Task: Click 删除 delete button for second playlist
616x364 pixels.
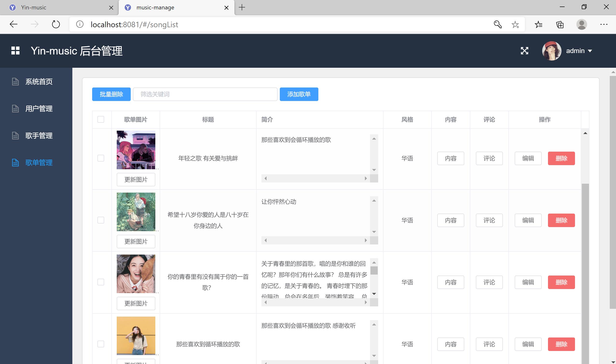Action: tap(561, 220)
